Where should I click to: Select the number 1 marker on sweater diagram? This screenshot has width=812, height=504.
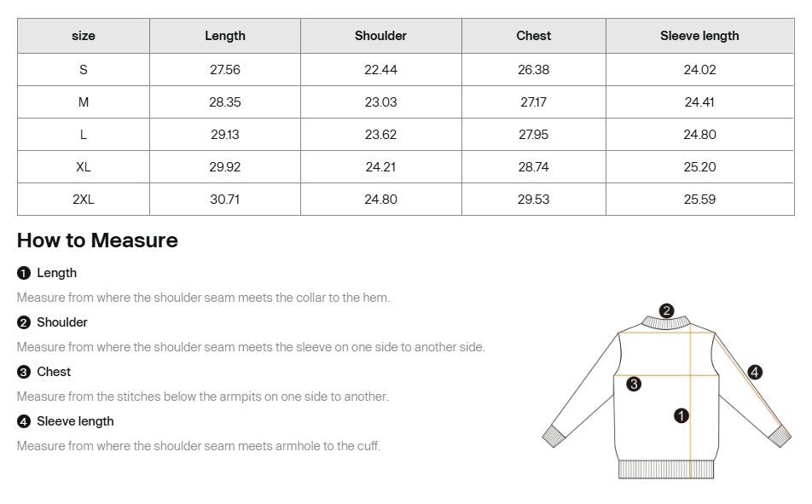coord(681,415)
